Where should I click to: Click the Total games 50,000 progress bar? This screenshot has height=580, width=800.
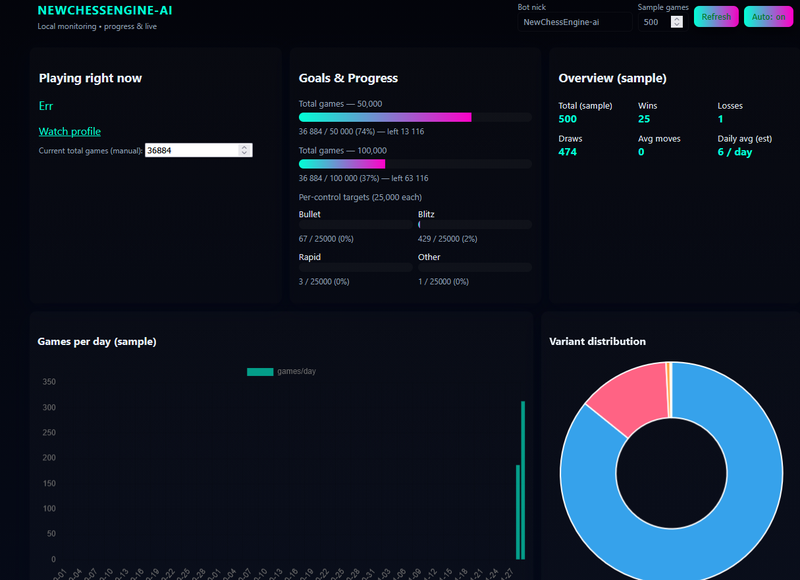[x=414, y=117]
